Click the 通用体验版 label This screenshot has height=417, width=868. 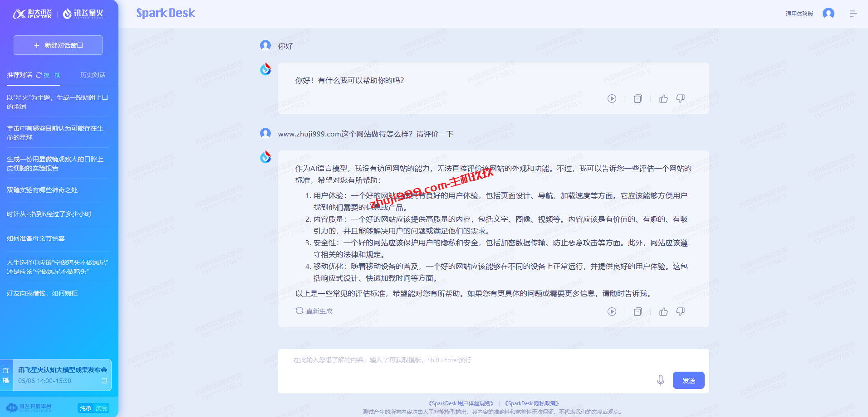[799, 14]
